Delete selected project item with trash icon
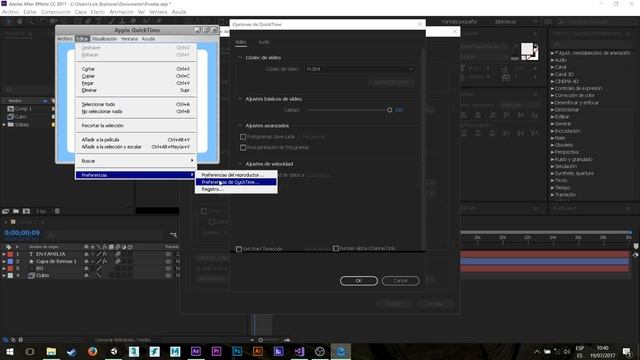Screen dimensions: 640x360 click(57, 211)
